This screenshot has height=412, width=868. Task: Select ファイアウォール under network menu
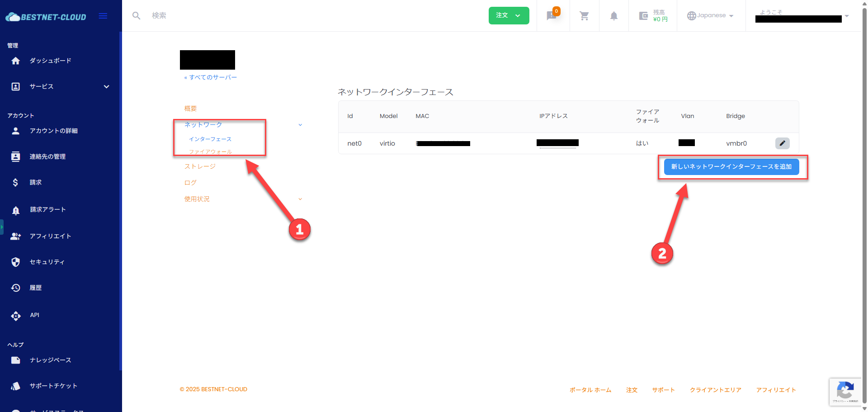(210, 152)
